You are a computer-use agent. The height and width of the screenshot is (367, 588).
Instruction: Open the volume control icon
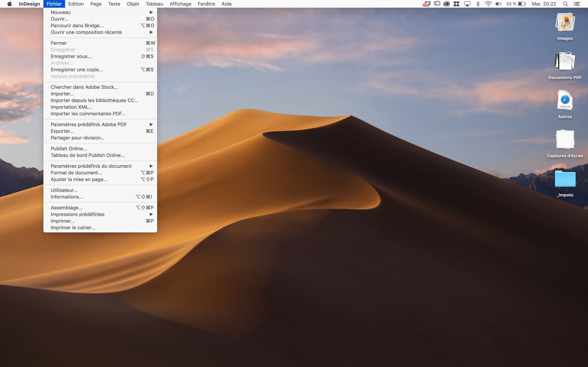pos(498,4)
